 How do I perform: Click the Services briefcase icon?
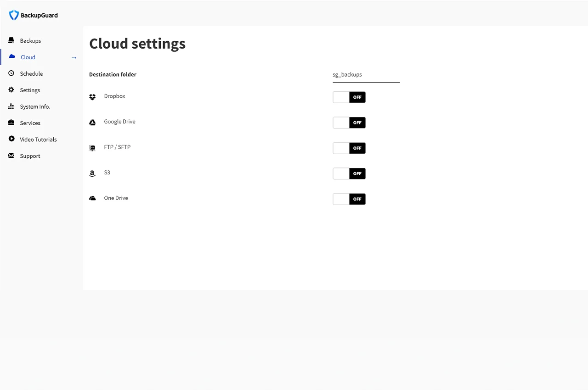[11, 123]
